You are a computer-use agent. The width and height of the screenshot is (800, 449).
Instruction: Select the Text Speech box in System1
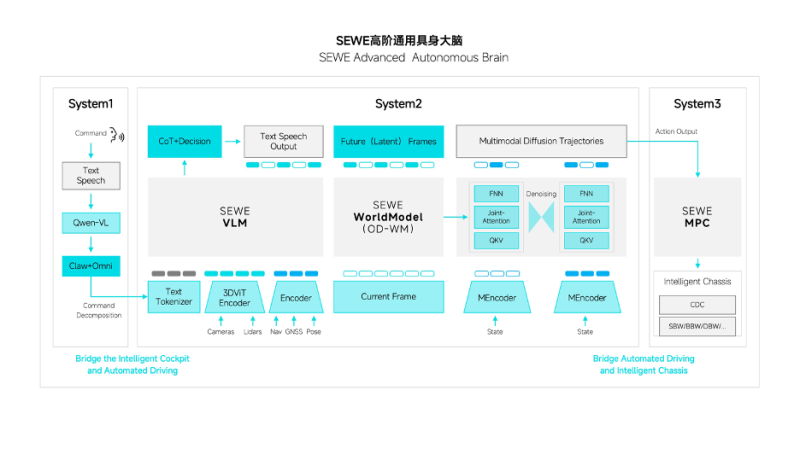pos(91,176)
